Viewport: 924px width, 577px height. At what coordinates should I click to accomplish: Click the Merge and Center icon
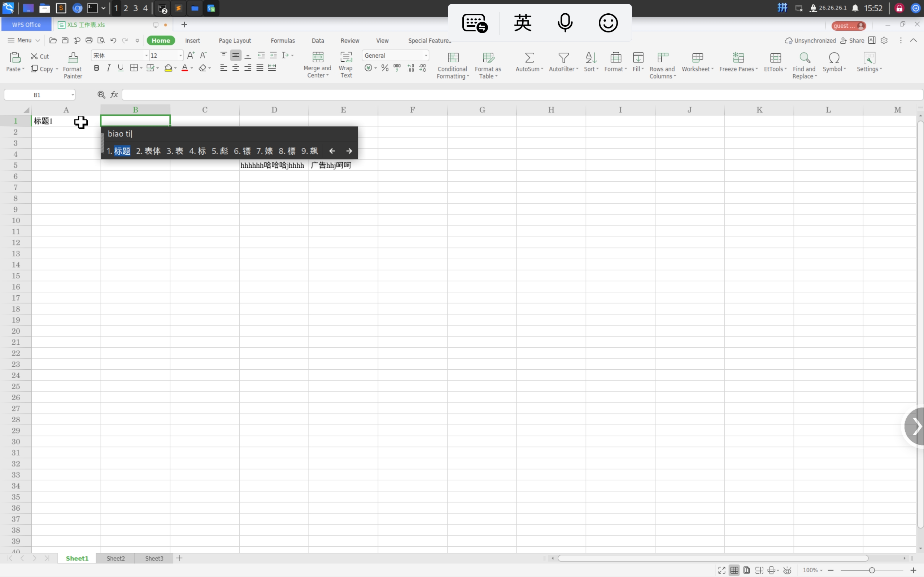click(318, 57)
